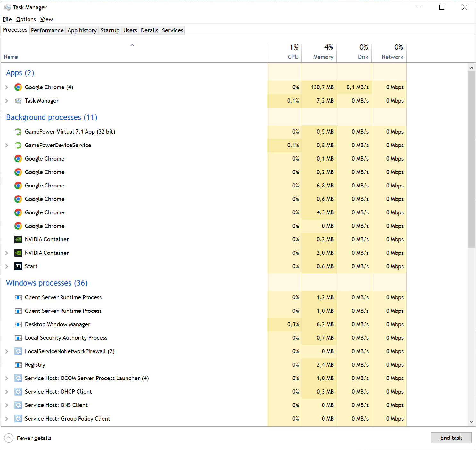The width and height of the screenshot is (476, 450).
Task: Select the Background processes (11) heading
Action: 52,117
